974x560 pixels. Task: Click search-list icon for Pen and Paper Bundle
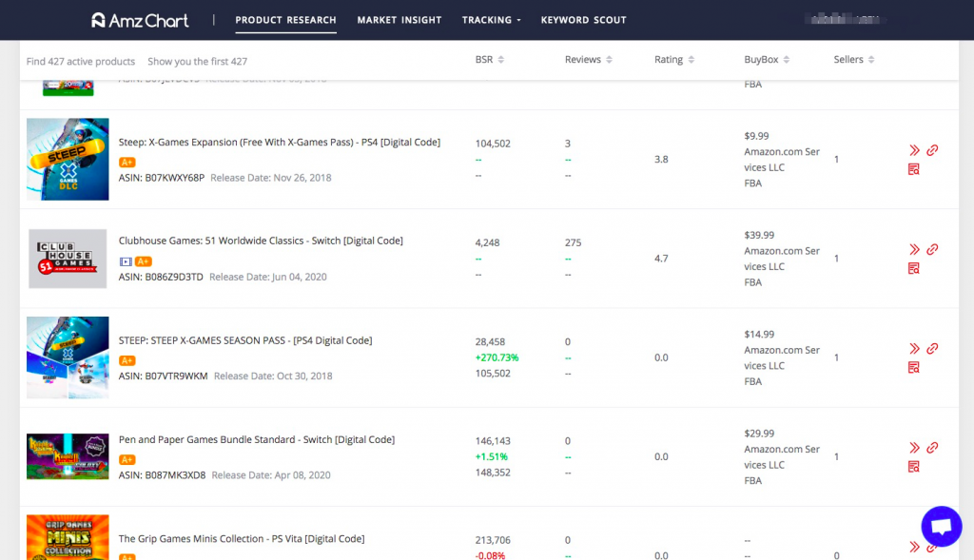coord(914,466)
